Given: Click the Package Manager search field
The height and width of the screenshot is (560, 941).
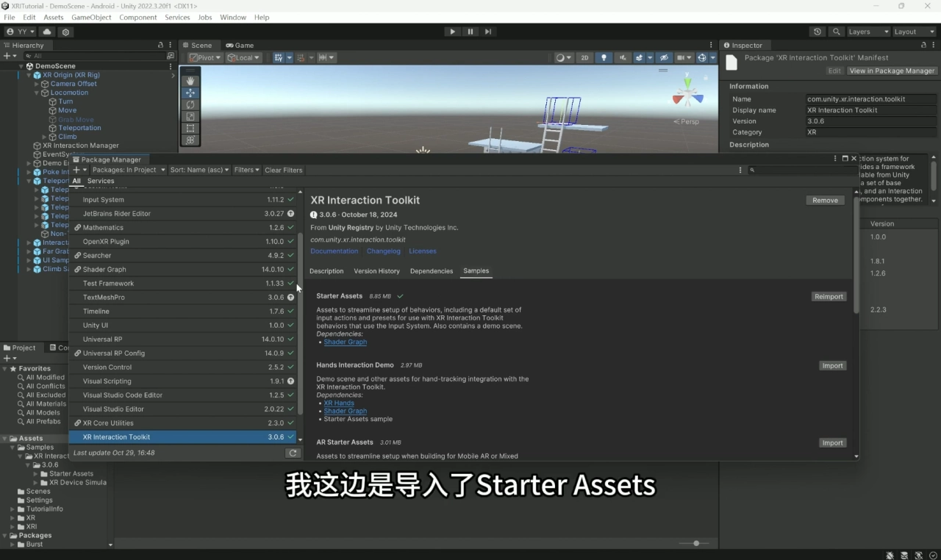Looking at the screenshot, I should tap(803, 170).
